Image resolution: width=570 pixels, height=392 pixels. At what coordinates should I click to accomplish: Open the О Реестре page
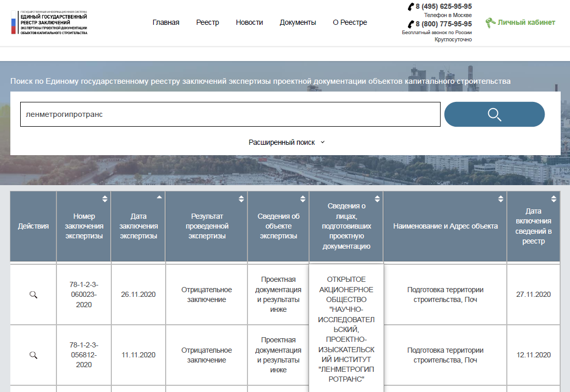(349, 22)
